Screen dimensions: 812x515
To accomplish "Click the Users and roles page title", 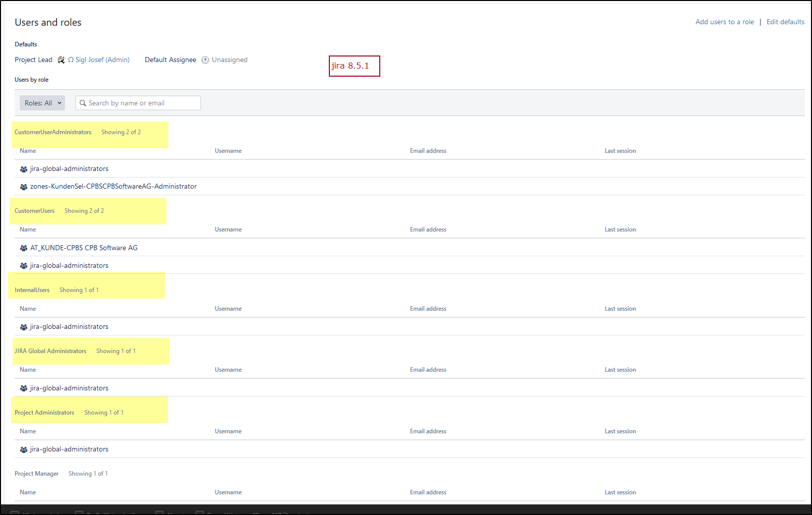I will 48,22.
